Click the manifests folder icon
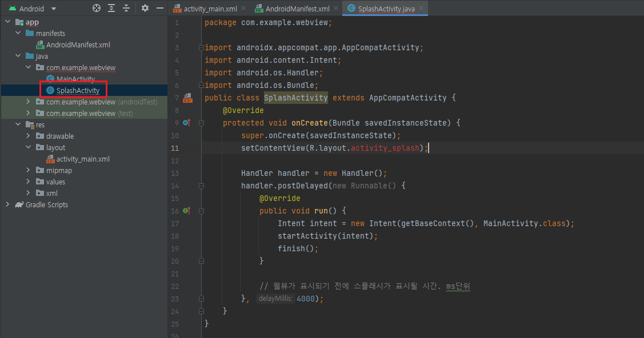 (x=30, y=33)
